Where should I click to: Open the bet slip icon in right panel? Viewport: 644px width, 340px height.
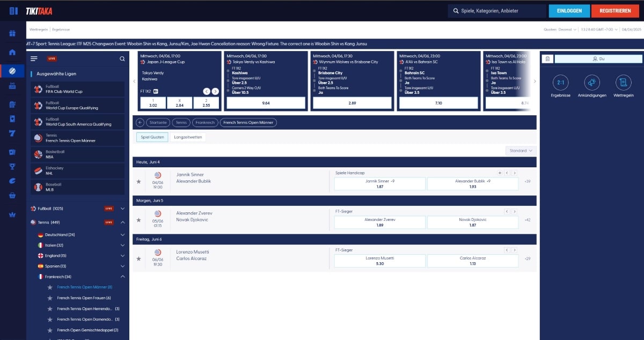tap(547, 59)
